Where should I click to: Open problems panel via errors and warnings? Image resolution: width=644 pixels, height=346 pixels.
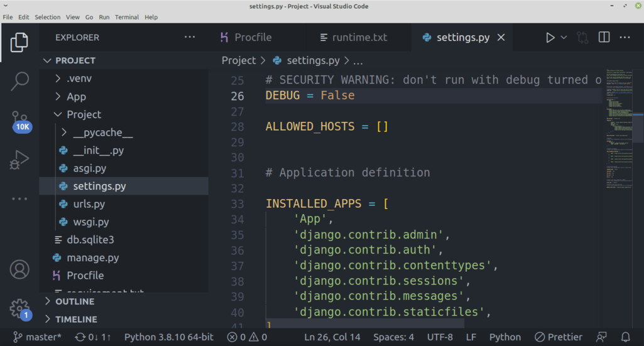248,337
